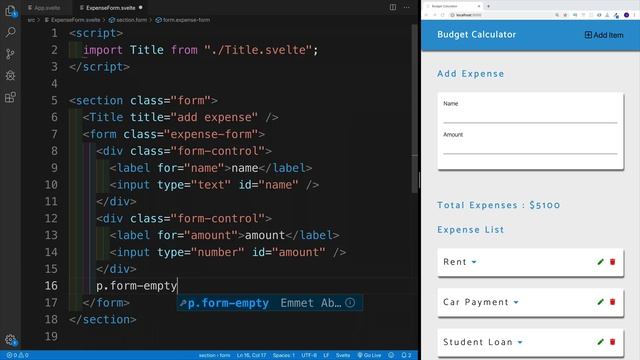Click the section.form breadcrumb item
The width and height of the screenshot is (640, 360).
(128, 20)
